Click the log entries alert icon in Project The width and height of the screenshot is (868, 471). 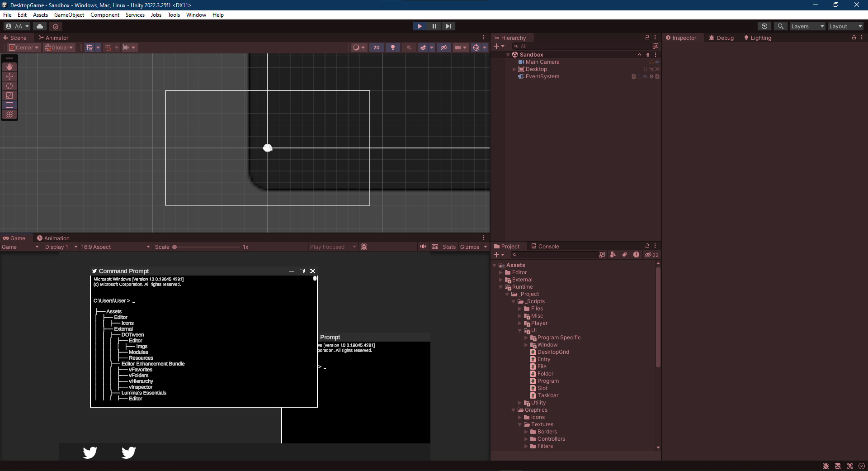point(636,255)
